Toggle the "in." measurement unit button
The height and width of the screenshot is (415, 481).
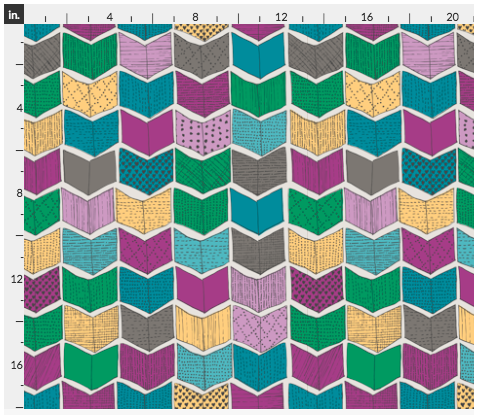pyautogui.click(x=14, y=15)
